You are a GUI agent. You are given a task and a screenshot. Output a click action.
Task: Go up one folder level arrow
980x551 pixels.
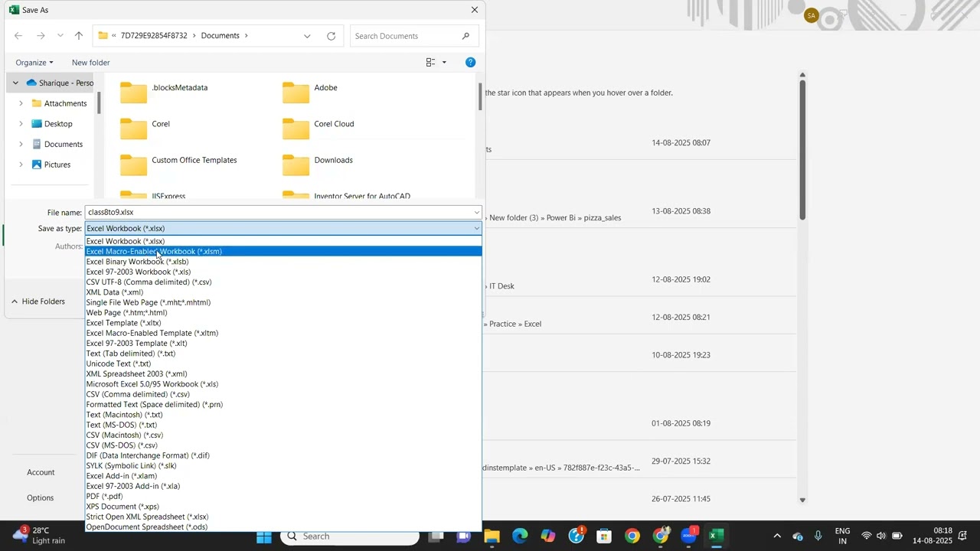(x=78, y=36)
